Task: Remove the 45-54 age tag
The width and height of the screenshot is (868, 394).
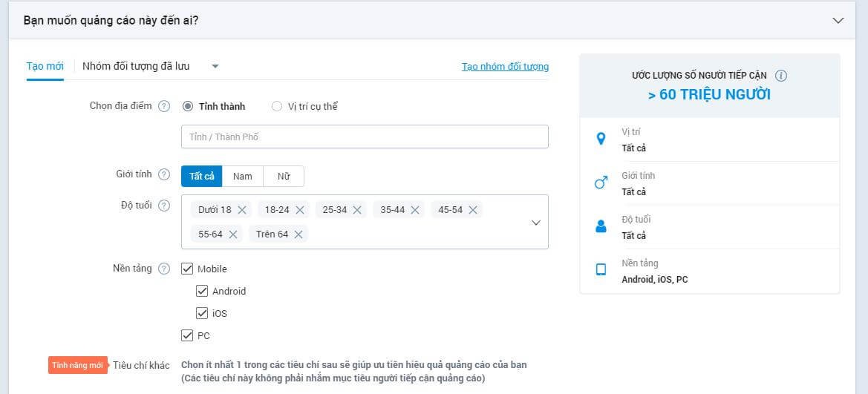Action: point(473,210)
